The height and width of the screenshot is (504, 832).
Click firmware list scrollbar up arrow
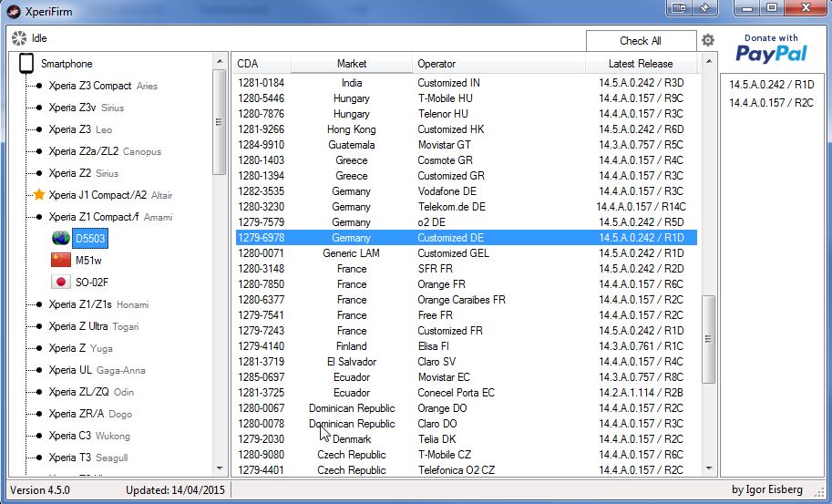point(708,62)
